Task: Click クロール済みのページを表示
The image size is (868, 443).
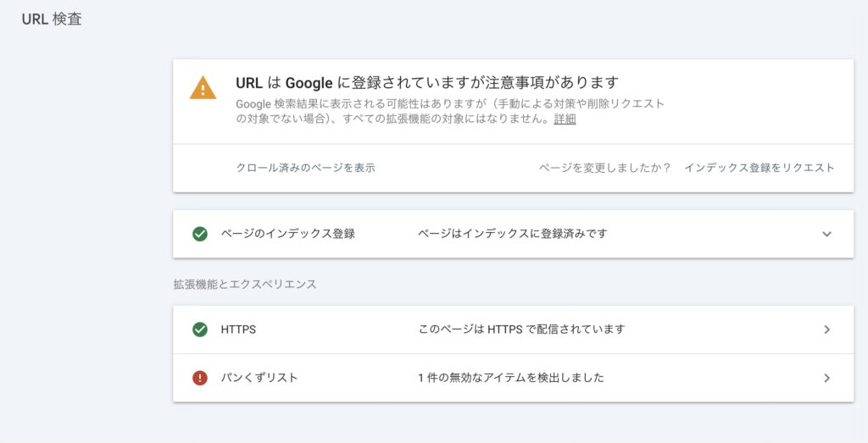Action: tap(305, 168)
